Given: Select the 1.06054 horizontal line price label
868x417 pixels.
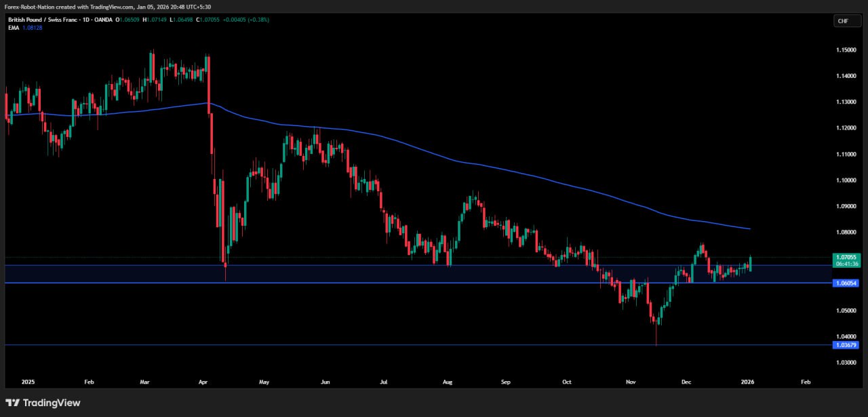Looking at the screenshot, I should pos(845,283).
